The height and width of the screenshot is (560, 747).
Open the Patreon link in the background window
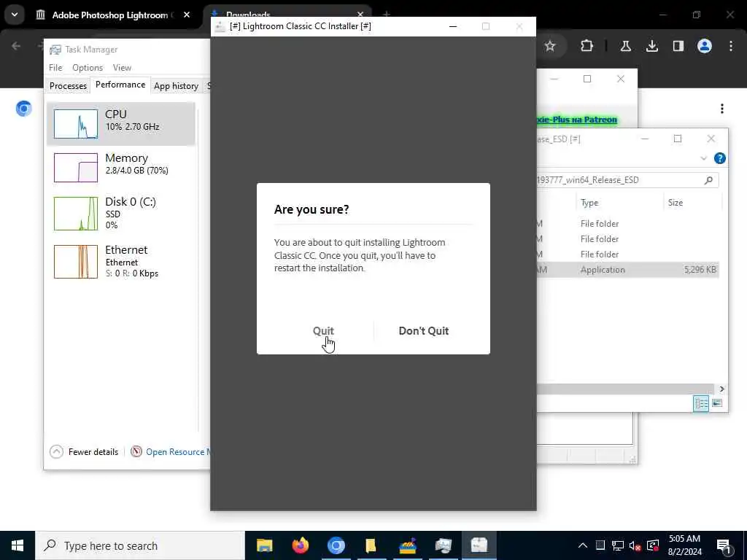click(x=577, y=120)
